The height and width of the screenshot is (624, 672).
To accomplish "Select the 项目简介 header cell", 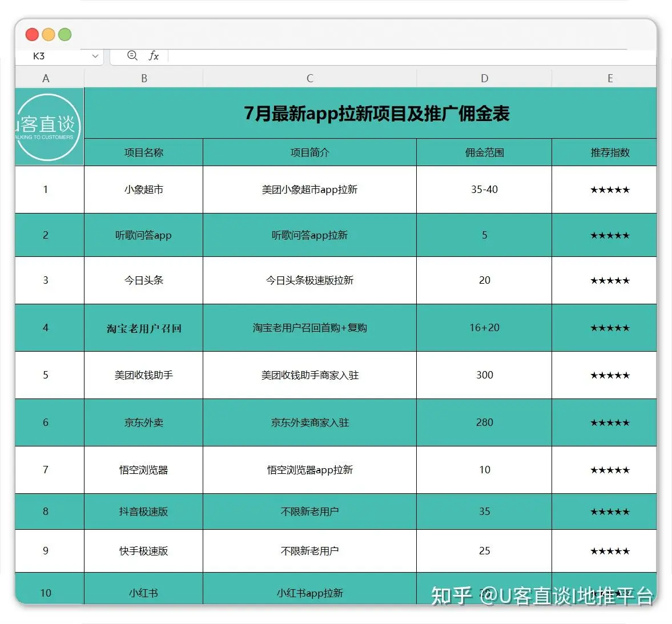I will tap(310, 152).
